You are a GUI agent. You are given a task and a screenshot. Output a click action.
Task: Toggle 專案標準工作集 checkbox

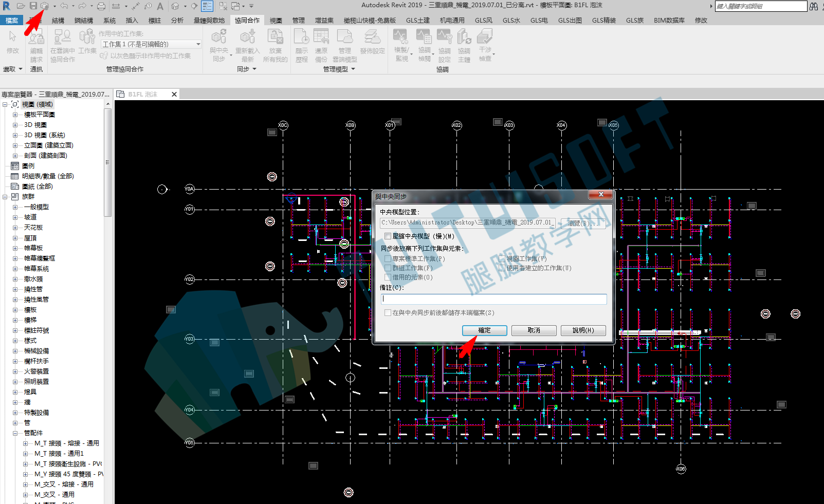tap(388, 259)
